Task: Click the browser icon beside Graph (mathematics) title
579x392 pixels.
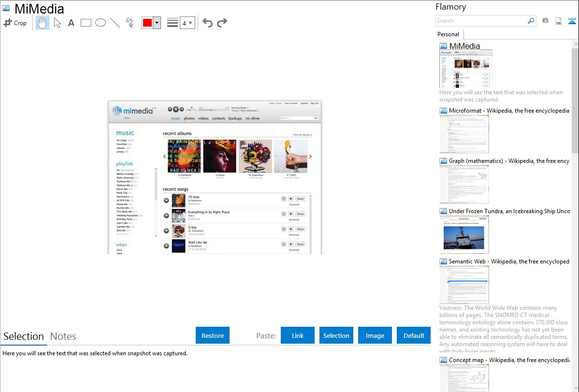Action: [443, 161]
